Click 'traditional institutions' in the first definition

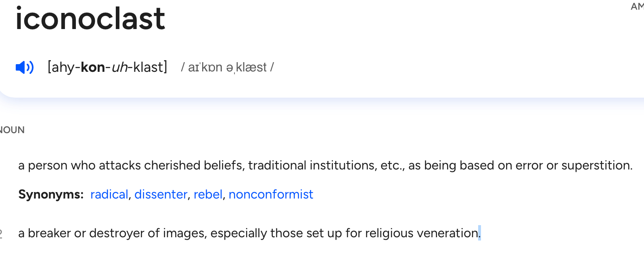click(312, 165)
